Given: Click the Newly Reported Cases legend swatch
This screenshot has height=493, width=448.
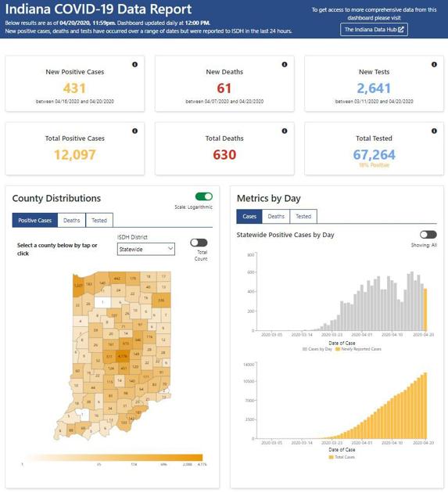Looking at the screenshot, I should tap(338, 349).
